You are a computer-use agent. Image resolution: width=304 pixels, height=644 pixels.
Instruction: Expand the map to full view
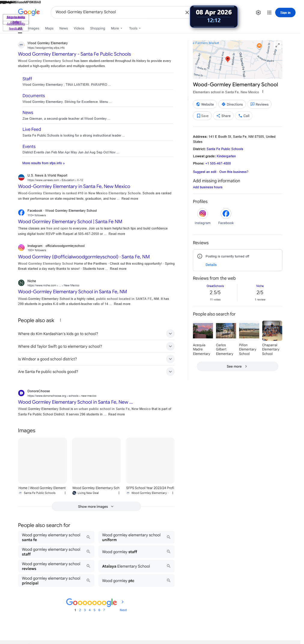[x=278, y=45]
